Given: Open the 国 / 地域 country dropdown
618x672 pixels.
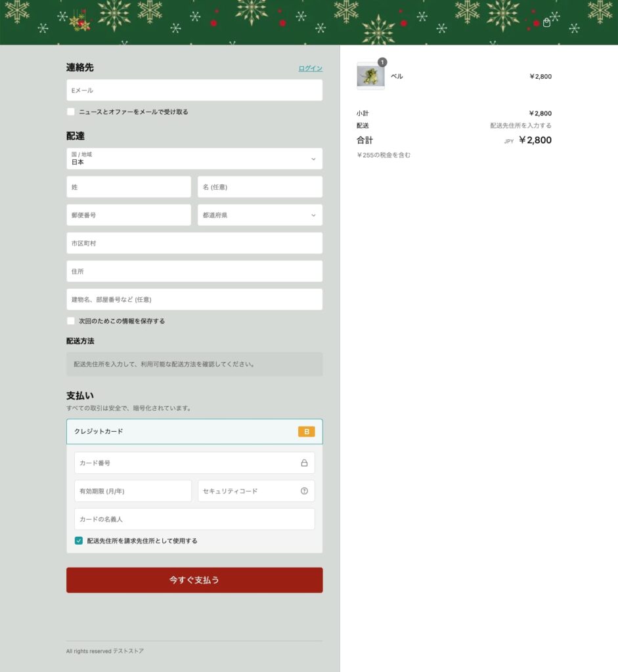Looking at the screenshot, I should (194, 159).
